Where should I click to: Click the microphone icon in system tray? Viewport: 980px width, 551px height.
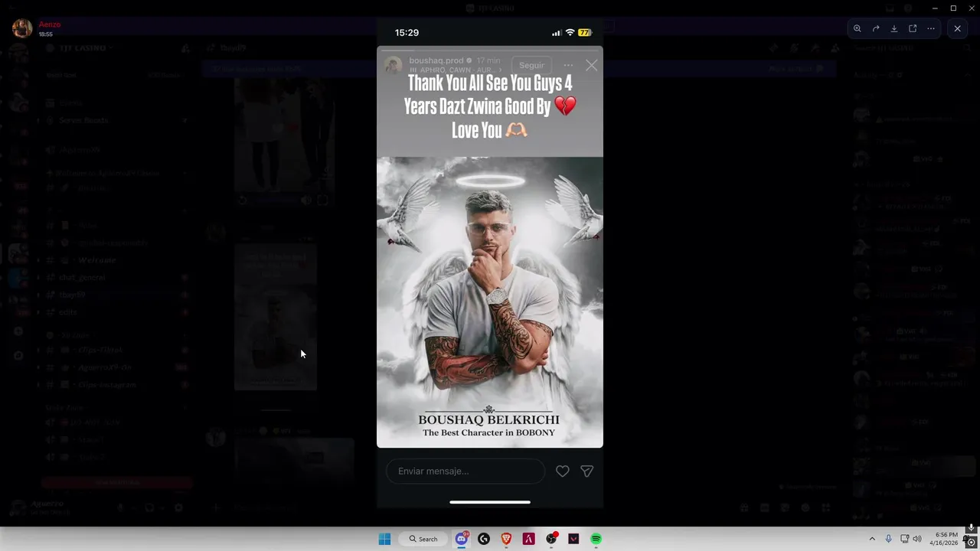tap(888, 539)
